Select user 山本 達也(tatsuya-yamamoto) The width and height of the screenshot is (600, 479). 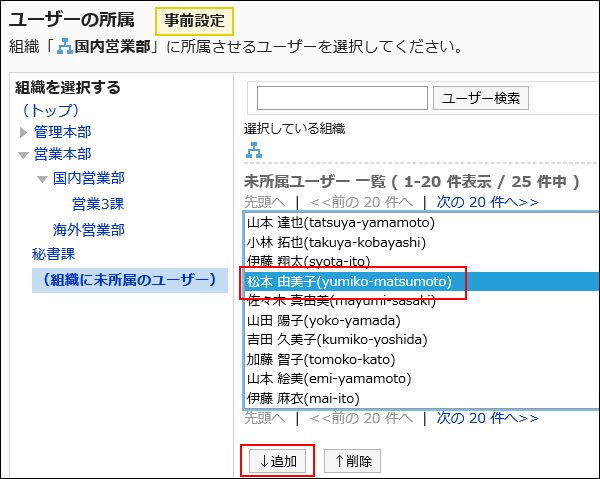421,223
